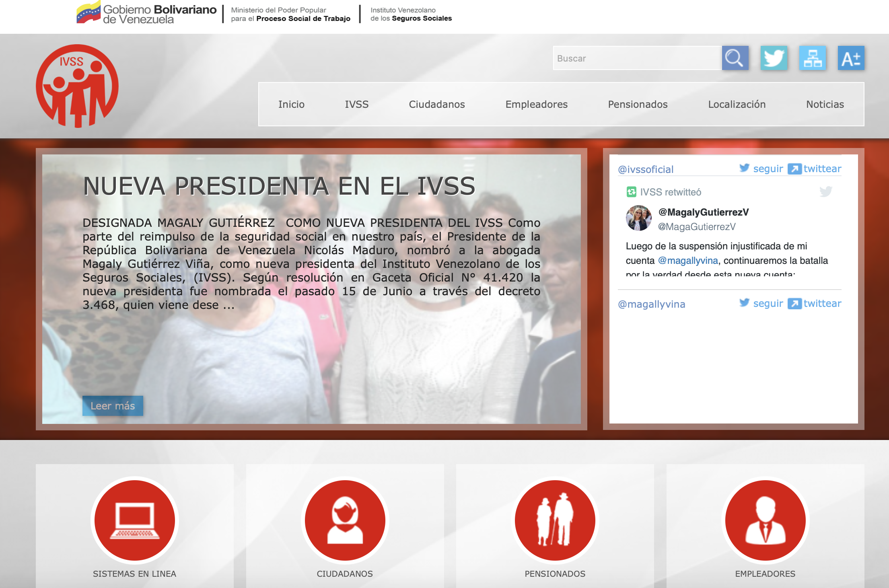Click SISTEMAS EN LINEA label
Image resolution: width=889 pixels, height=588 pixels.
click(134, 574)
